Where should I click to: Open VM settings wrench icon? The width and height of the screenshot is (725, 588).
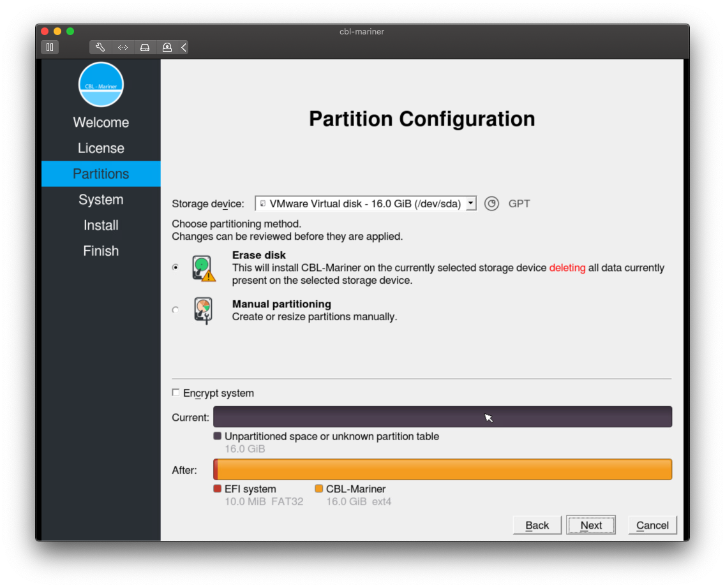point(100,47)
